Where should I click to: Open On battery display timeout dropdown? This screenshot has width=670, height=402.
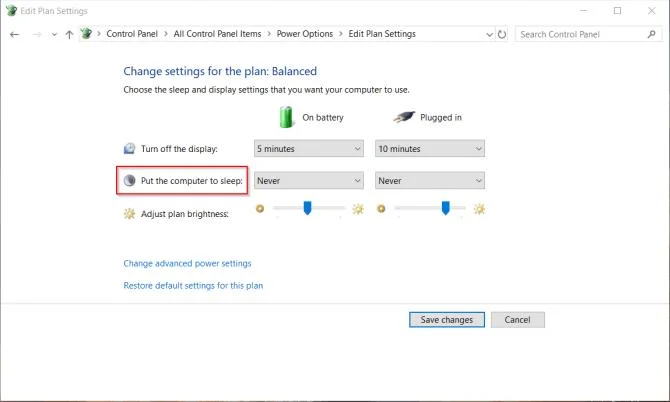coord(309,149)
